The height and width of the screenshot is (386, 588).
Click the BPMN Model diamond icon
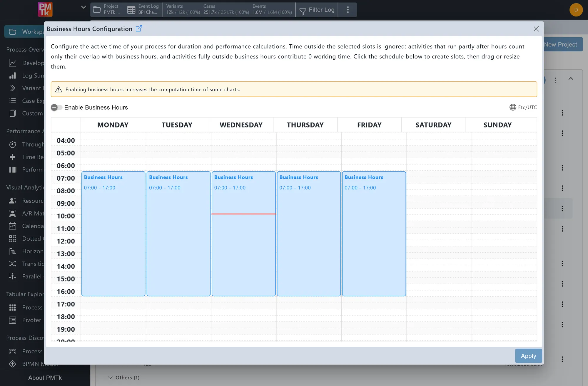[12, 364]
